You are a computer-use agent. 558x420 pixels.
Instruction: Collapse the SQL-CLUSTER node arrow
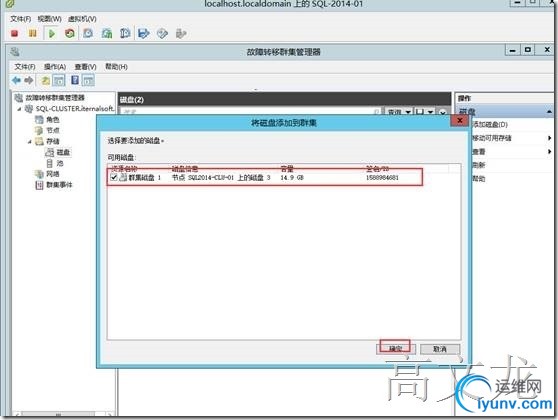click(20, 109)
